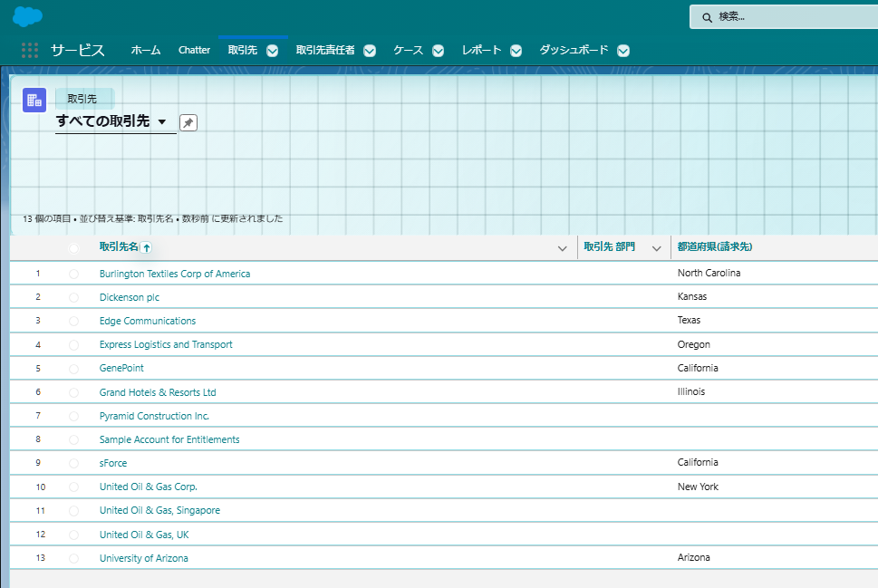Click into the 検索 search field
Image resolution: width=878 pixels, height=588 pixels.
tap(788, 17)
